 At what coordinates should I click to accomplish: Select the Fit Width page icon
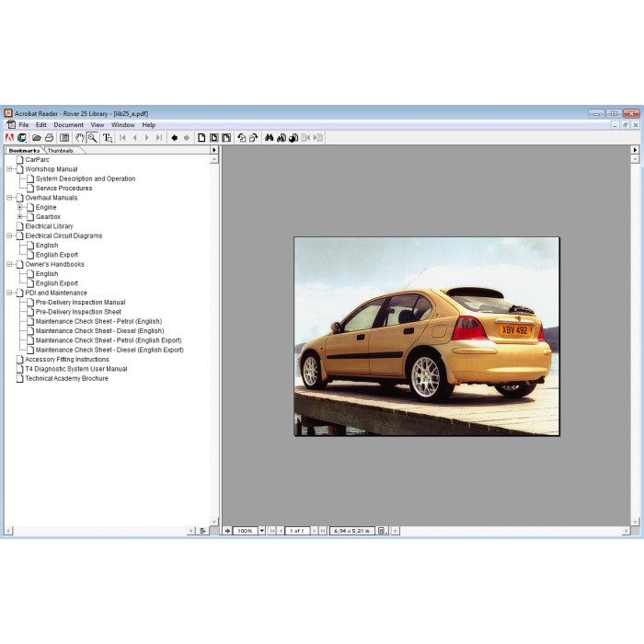pos(226,138)
